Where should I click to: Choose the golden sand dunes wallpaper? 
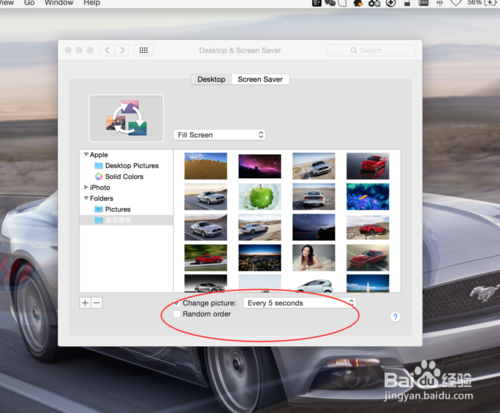(x=206, y=166)
